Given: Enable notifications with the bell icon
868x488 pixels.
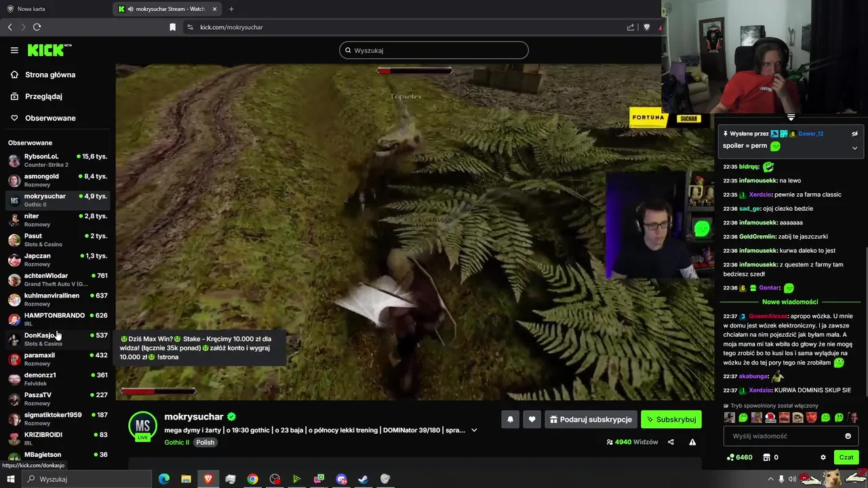Looking at the screenshot, I should pos(510,420).
